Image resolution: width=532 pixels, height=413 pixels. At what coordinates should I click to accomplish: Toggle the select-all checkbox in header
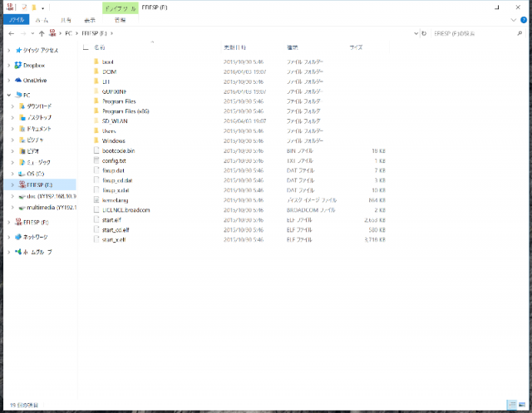(x=86, y=47)
